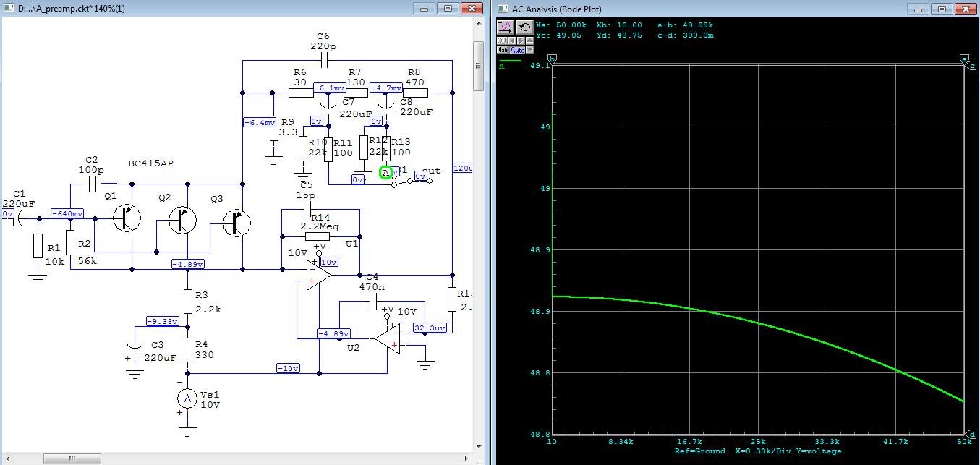Click the b handle at the plot's top-right corner
980x465 pixels.
[x=966, y=57]
